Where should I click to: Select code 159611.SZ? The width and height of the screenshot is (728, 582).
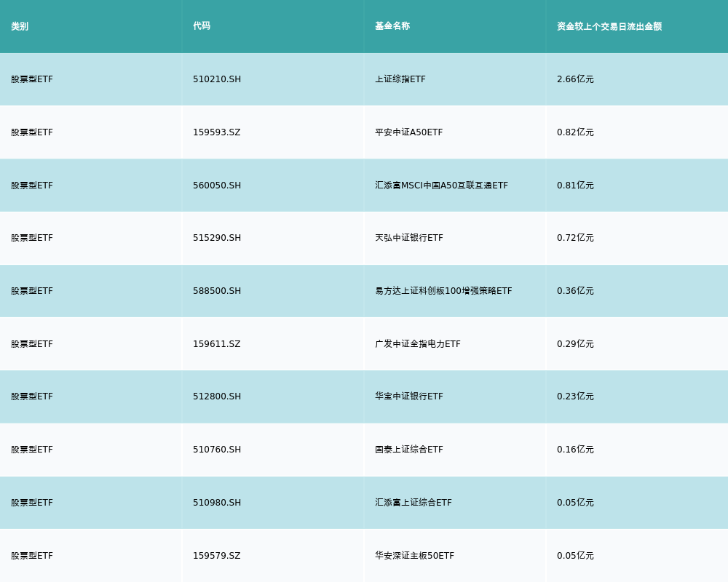[217, 344]
